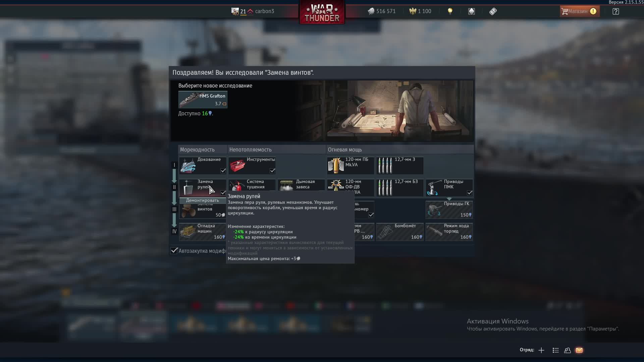Open the Магазин shop
Screen dimensions: 644x362
tap(579, 11)
